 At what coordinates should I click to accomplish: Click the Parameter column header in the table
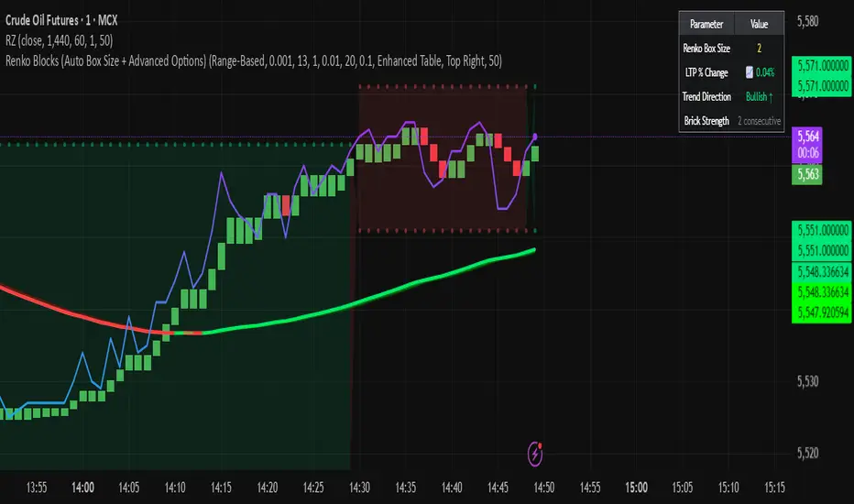(706, 24)
